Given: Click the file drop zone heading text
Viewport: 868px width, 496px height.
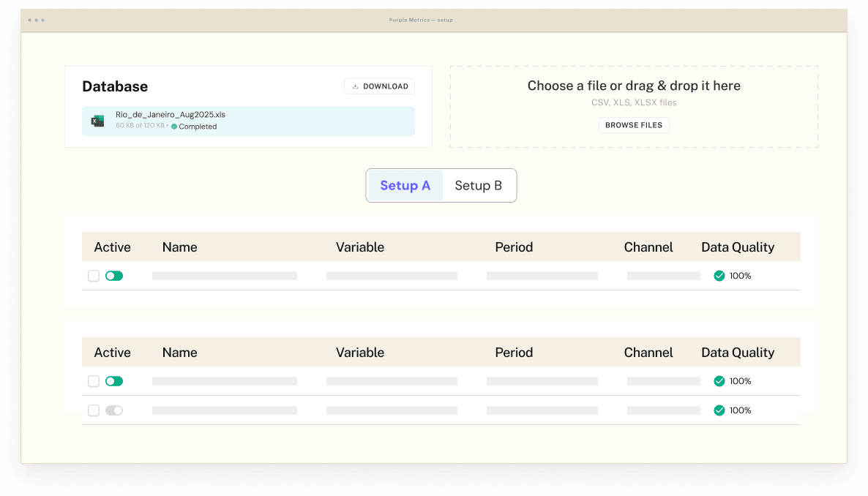Looking at the screenshot, I should tap(634, 86).
